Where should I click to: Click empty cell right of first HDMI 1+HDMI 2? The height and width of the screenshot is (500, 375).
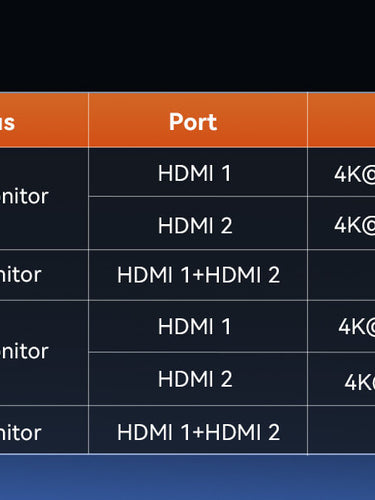click(x=341, y=275)
